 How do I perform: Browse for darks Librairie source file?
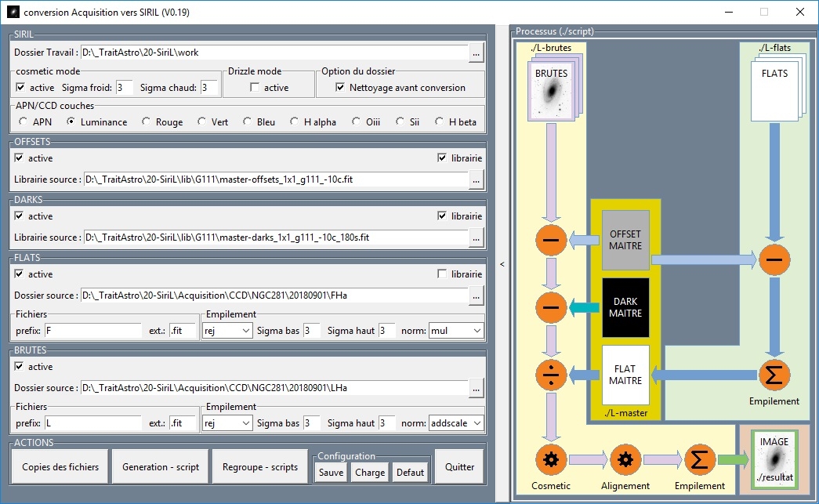pyautogui.click(x=476, y=237)
